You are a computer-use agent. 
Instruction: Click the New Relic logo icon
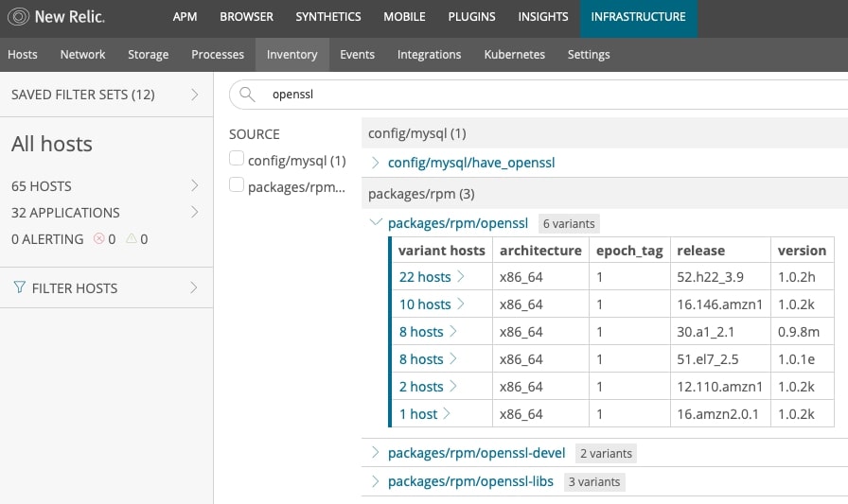pos(16,16)
